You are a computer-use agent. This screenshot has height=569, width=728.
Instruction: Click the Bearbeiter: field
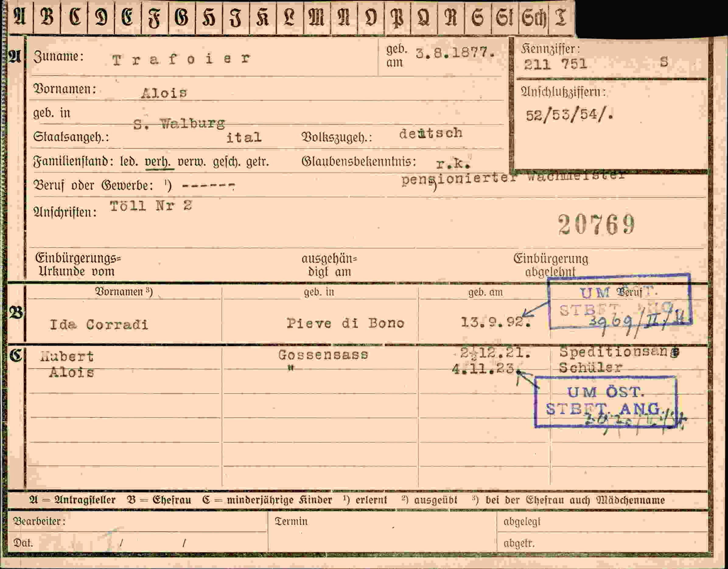click(137, 521)
